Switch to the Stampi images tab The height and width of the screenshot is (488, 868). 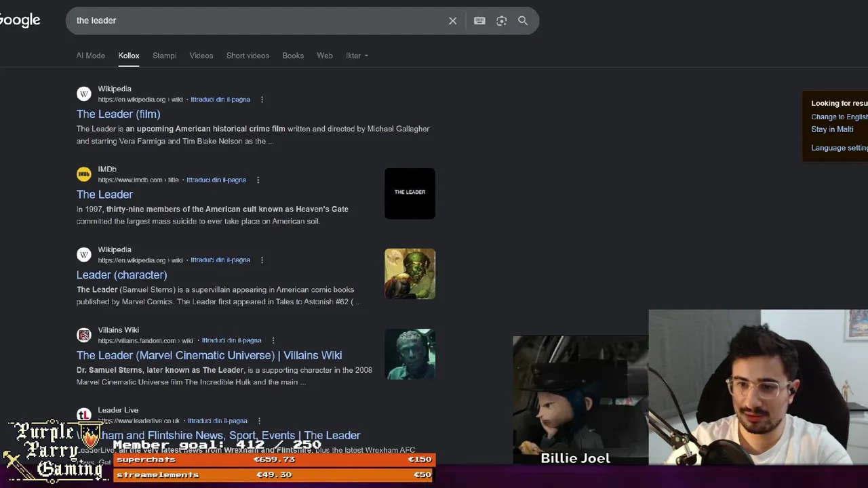tap(164, 56)
